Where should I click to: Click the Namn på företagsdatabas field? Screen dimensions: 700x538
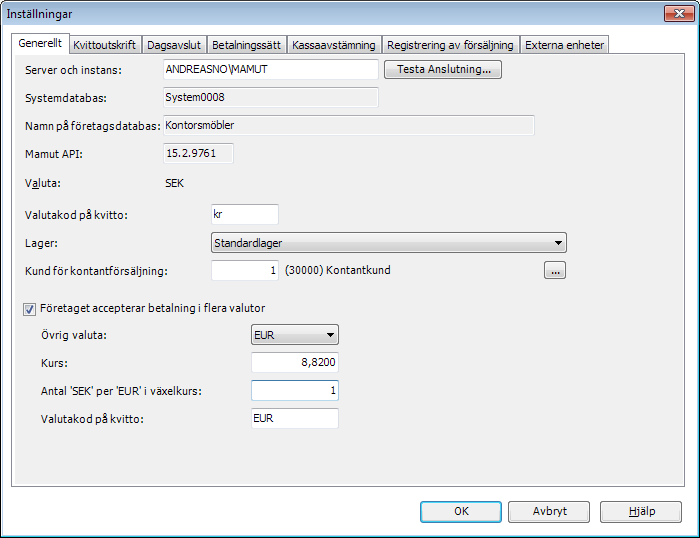[x=349, y=125]
